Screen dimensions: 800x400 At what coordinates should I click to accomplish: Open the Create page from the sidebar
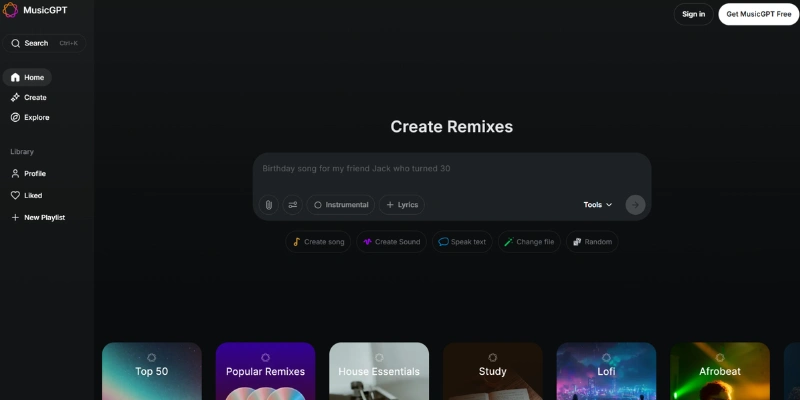click(x=29, y=97)
